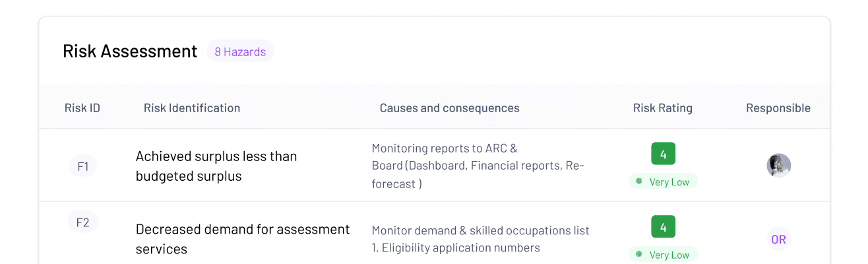Viewport: 868px width, 264px height.
Task: Sort by Risk Identification column header
Action: point(192,108)
